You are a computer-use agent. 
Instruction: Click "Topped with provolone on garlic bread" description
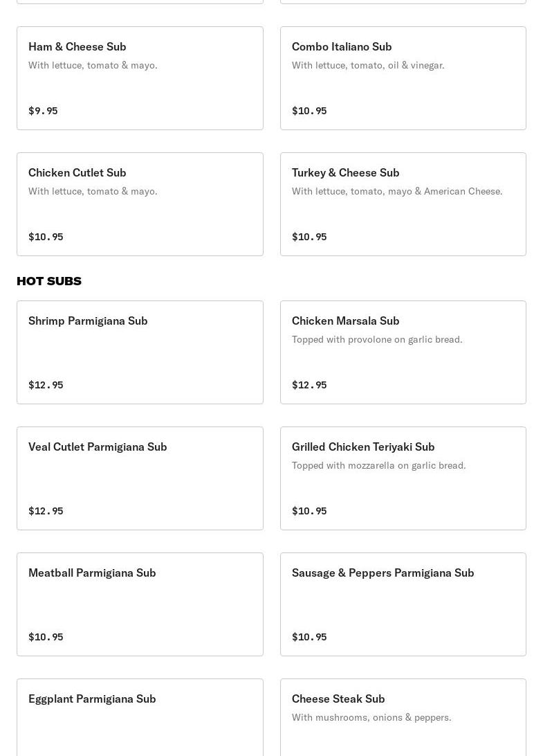pyautogui.click(x=377, y=339)
